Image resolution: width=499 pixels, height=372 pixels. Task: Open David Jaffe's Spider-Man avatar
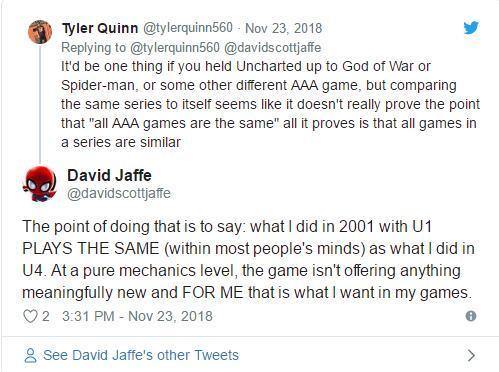[40, 184]
